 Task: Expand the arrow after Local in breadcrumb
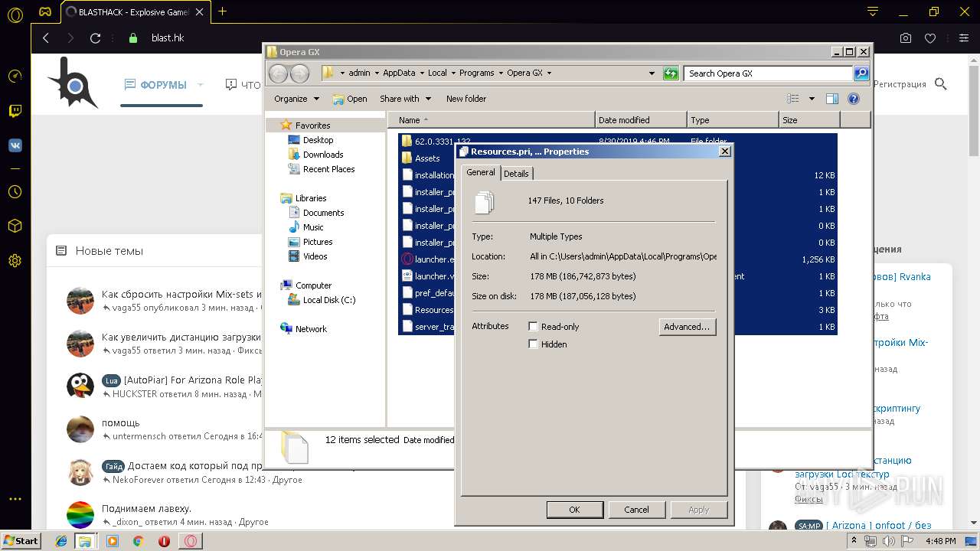453,73
